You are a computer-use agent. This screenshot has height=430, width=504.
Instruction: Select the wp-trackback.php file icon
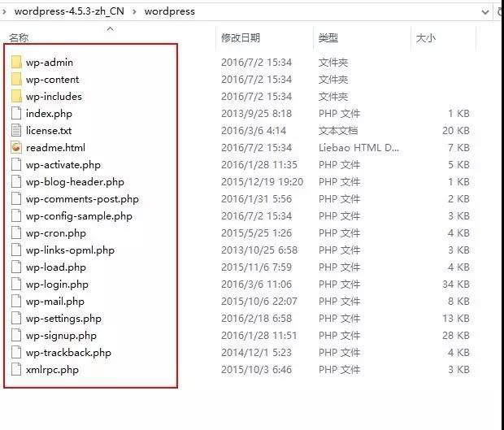[x=16, y=352]
